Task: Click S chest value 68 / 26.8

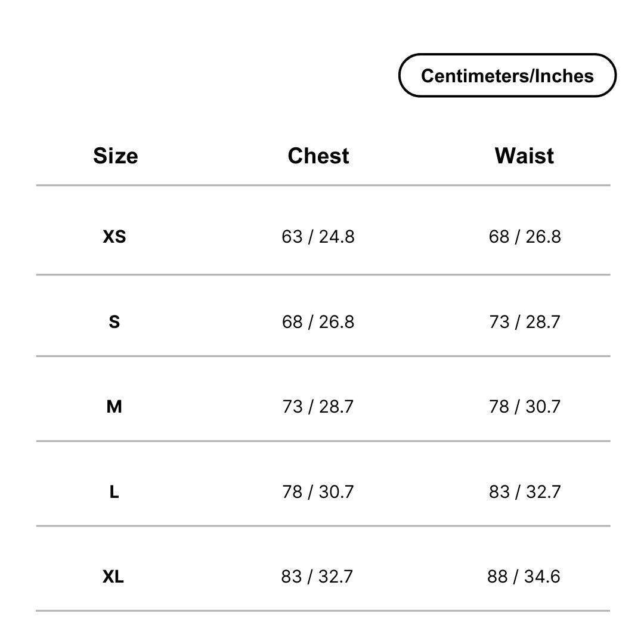Action: coord(318,321)
